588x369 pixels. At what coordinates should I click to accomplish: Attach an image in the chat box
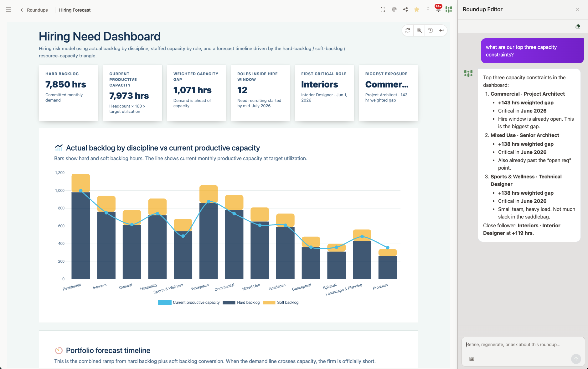[472, 359]
